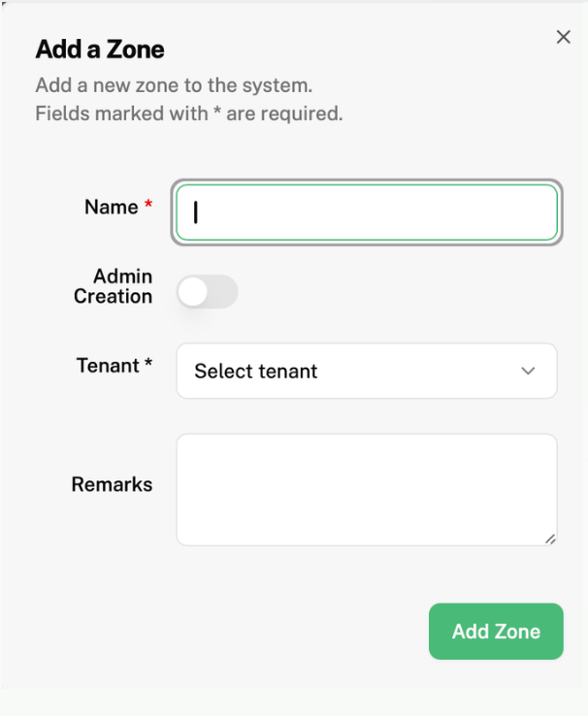
Task: Click the Remarks field label
Action: [112, 484]
